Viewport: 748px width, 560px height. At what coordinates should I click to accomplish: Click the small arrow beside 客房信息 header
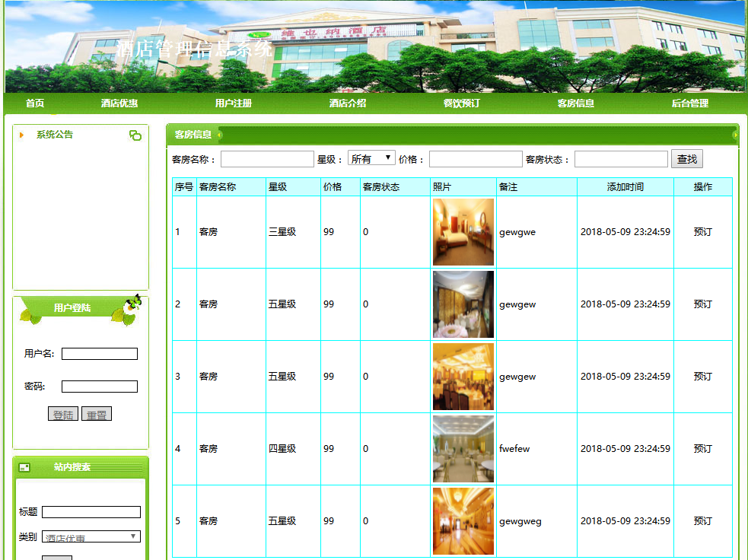pyautogui.click(x=219, y=135)
